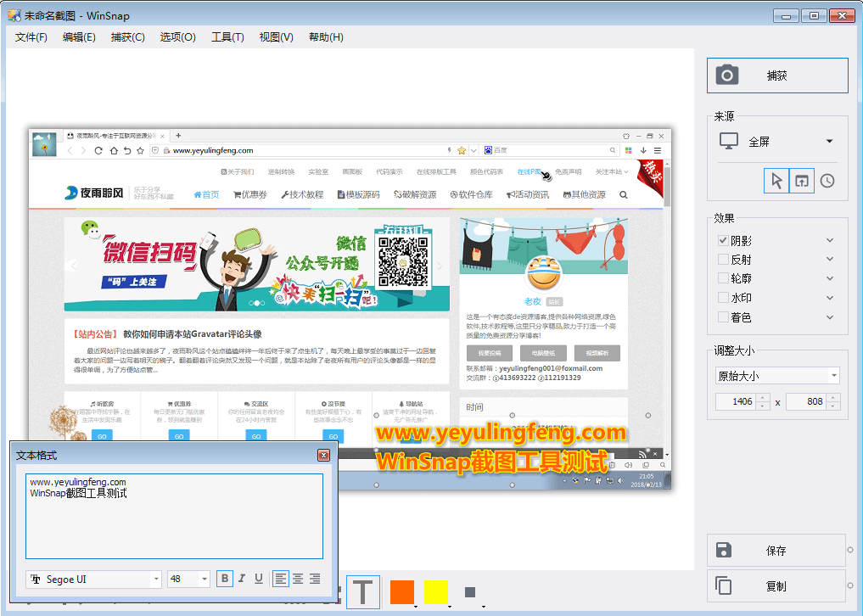Click the floppy-disk Save icon
863x616 pixels.
tap(724, 550)
